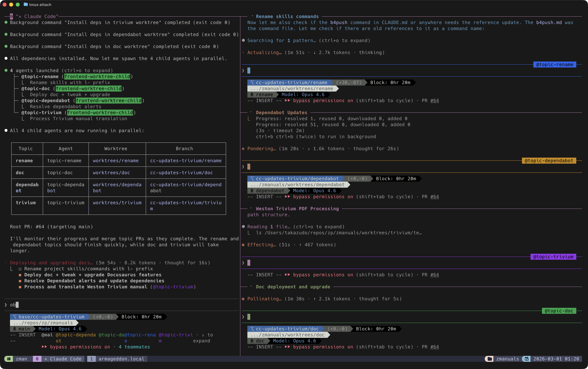Click the folder icon in the window title bar

(x=26, y=4)
